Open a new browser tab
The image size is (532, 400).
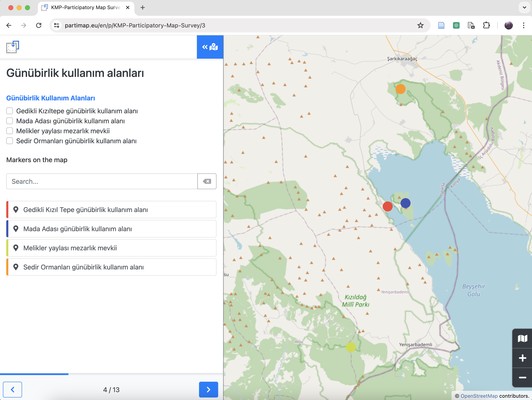point(143,7)
